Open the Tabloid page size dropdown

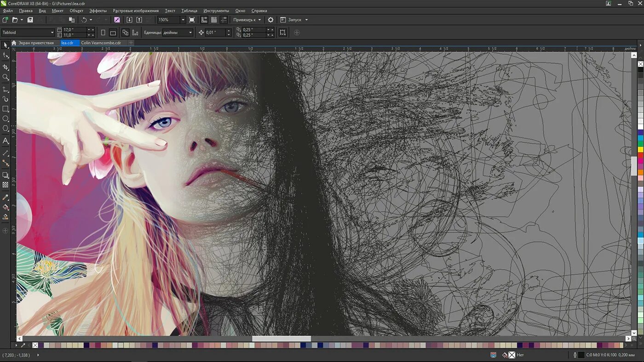coord(52,33)
